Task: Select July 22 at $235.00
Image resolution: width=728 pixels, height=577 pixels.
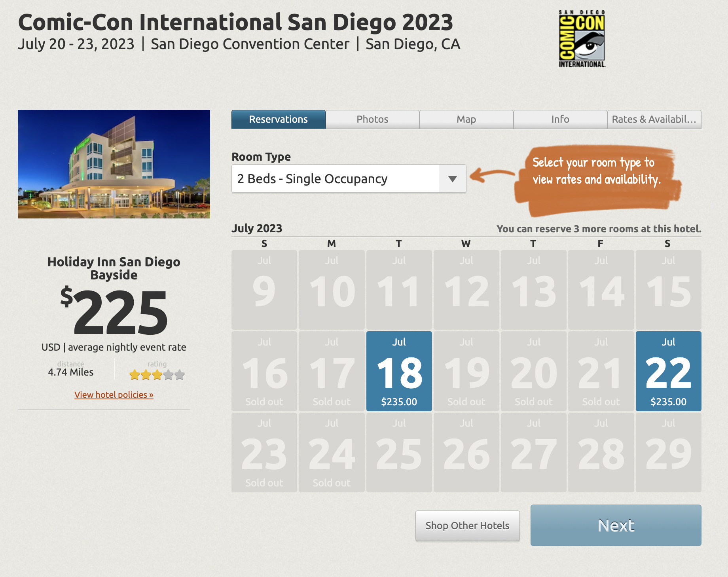Action: coord(668,371)
